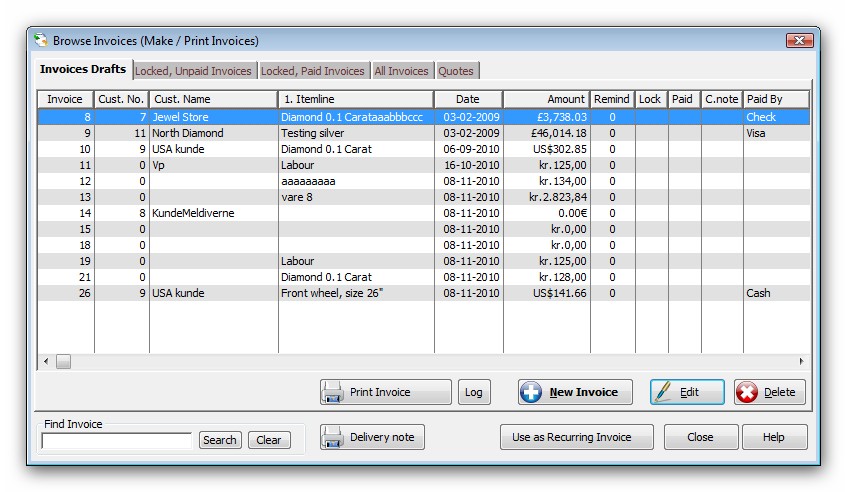
Task: Click the Remind column header
Action: pos(612,99)
